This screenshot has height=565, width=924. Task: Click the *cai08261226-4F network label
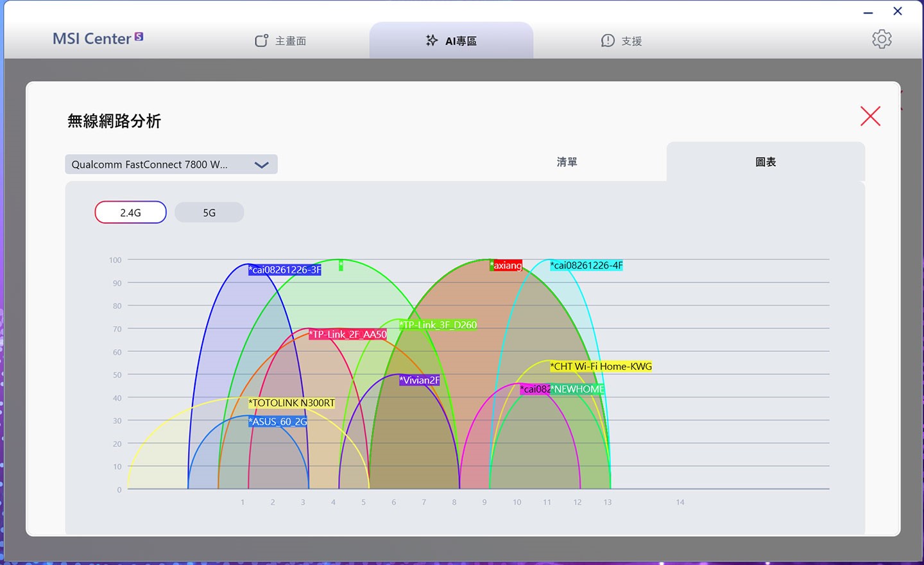[586, 265]
